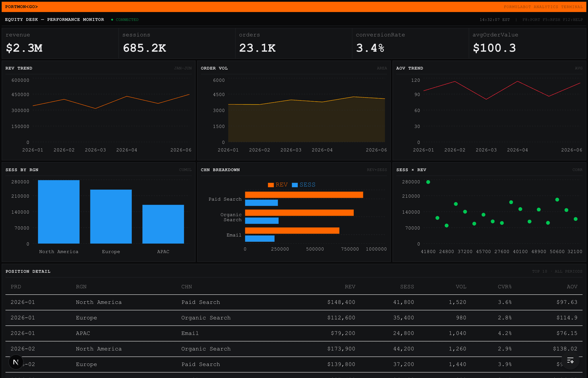The width and height of the screenshot is (588, 378).
Task: Click the APAC sessions bar
Action: tap(163, 224)
